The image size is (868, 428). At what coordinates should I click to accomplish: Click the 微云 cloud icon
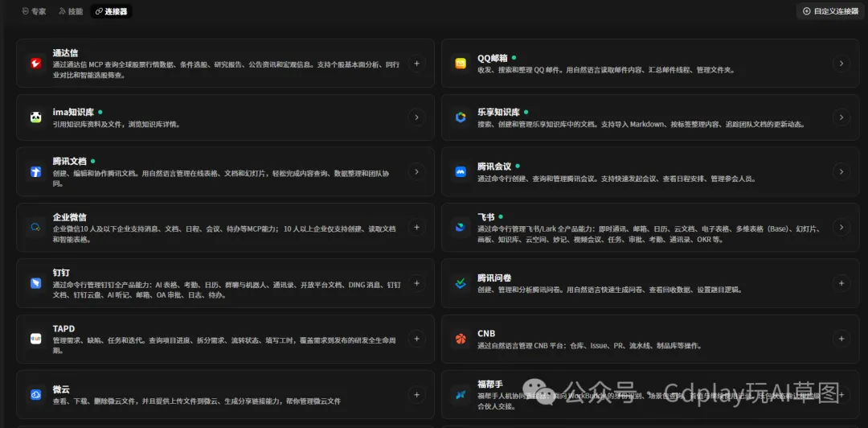pos(36,395)
